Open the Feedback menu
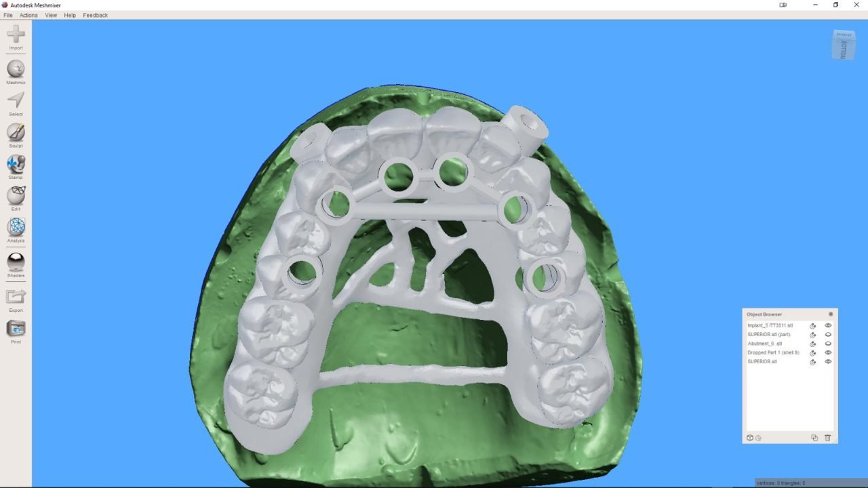 click(96, 15)
